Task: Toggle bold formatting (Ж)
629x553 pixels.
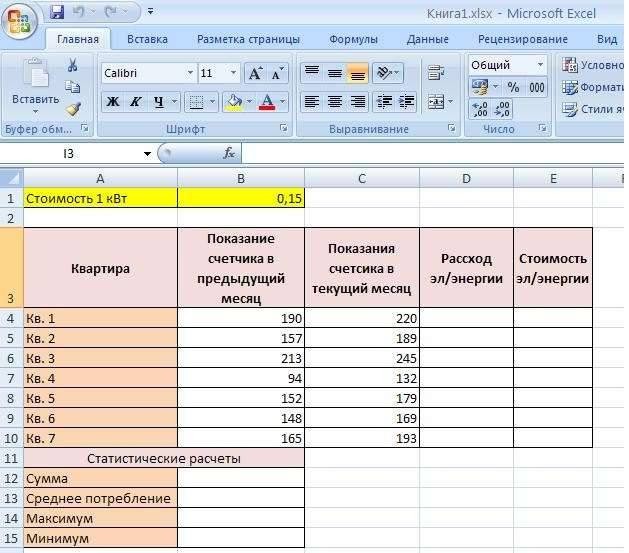Action: coord(113,102)
